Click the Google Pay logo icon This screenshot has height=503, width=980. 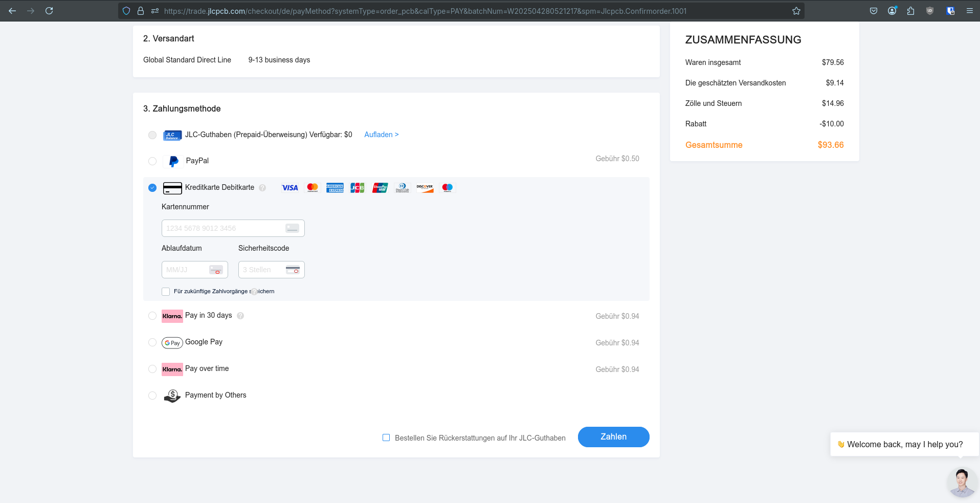point(172,343)
